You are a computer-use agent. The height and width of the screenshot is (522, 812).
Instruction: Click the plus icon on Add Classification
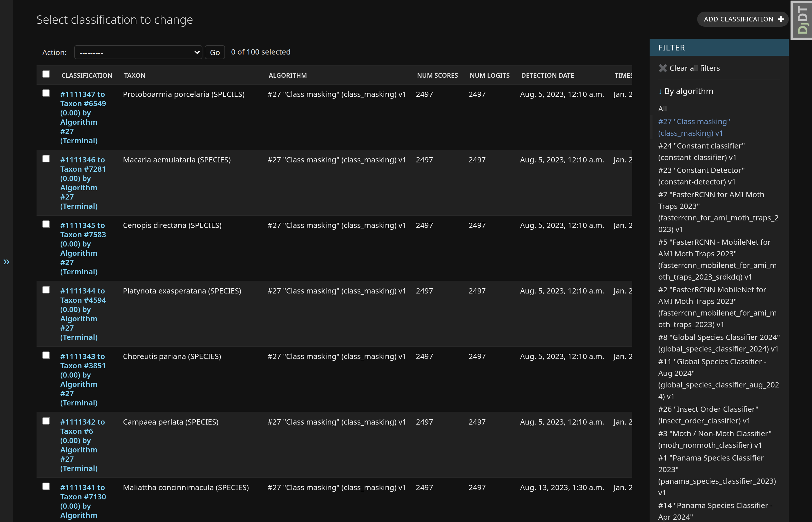781,19
